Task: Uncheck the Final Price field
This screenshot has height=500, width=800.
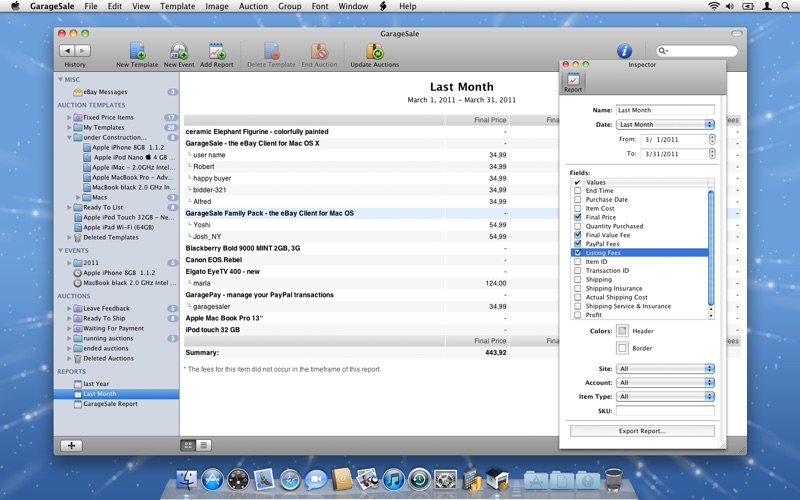Action: pos(578,217)
